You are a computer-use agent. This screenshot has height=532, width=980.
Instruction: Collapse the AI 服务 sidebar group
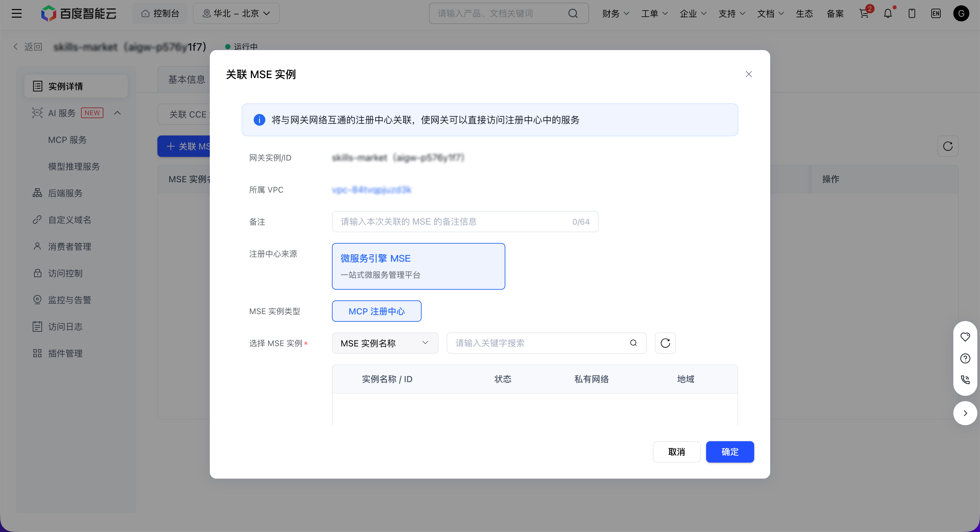click(x=117, y=113)
